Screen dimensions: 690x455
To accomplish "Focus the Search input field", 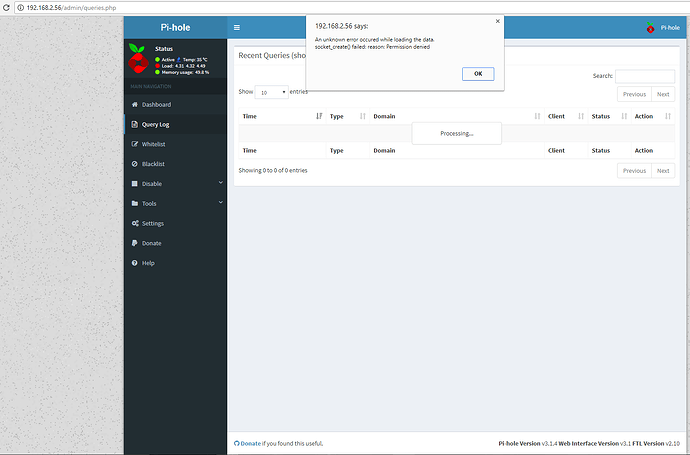I will 644,76.
